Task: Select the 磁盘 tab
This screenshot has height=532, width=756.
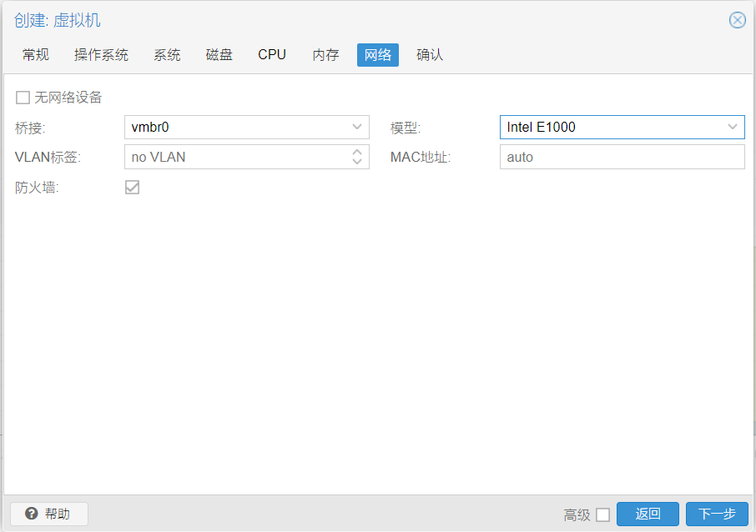Action: (219, 55)
